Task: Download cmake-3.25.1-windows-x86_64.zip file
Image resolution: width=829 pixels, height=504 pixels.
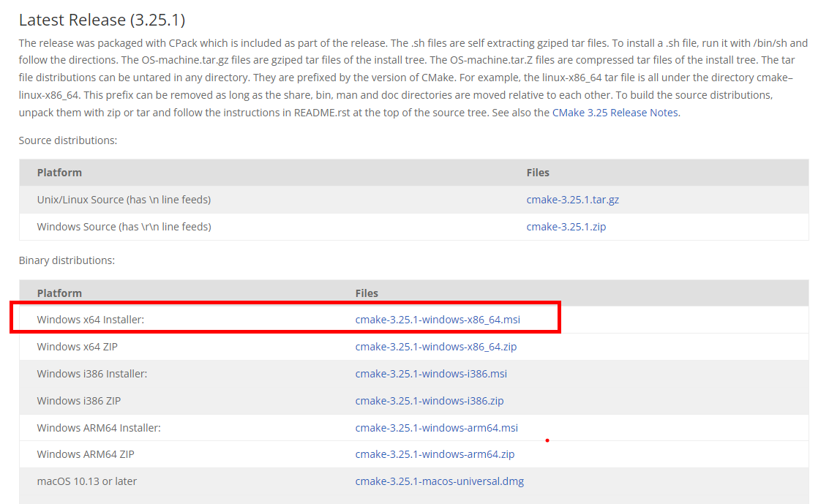Action: [x=436, y=347]
